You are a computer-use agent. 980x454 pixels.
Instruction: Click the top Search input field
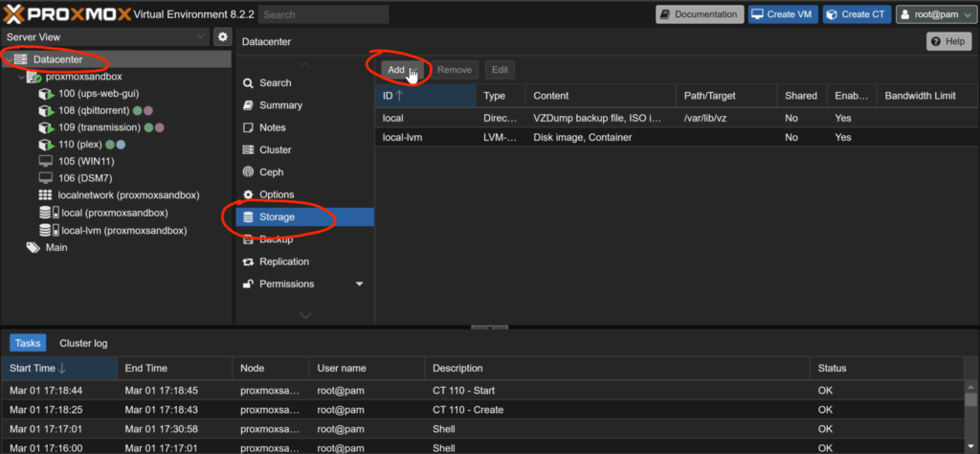[x=323, y=14]
